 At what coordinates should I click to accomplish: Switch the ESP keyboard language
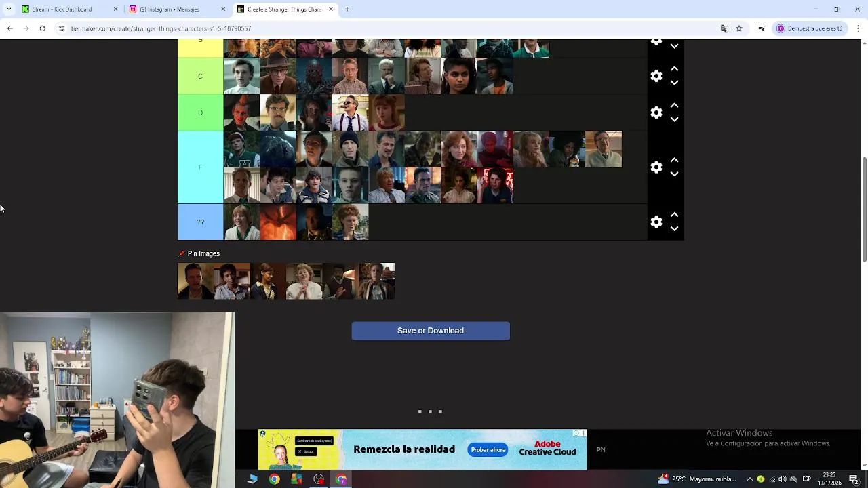point(806,479)
